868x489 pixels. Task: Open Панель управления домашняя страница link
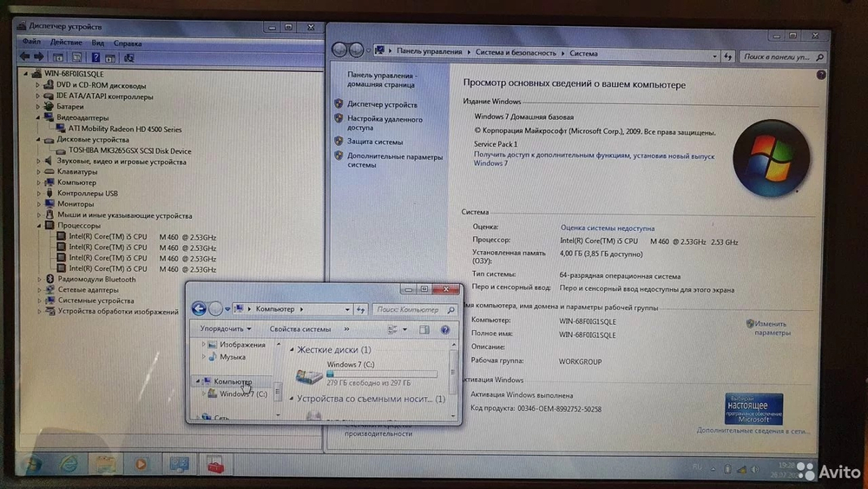(x=381, y=80)
